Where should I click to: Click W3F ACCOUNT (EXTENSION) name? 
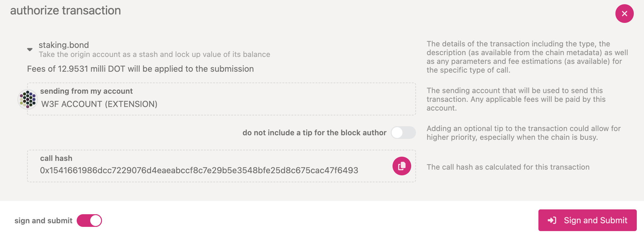[99, 104]
